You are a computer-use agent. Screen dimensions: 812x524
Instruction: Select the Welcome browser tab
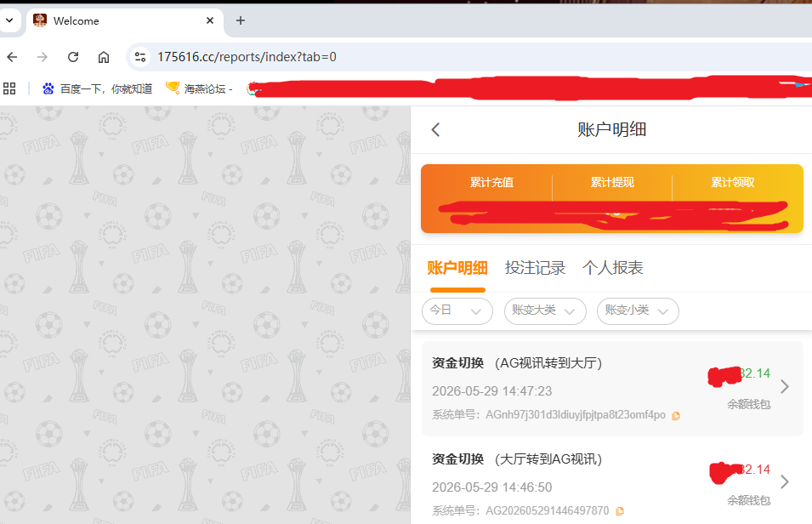[x=124, y=20]
